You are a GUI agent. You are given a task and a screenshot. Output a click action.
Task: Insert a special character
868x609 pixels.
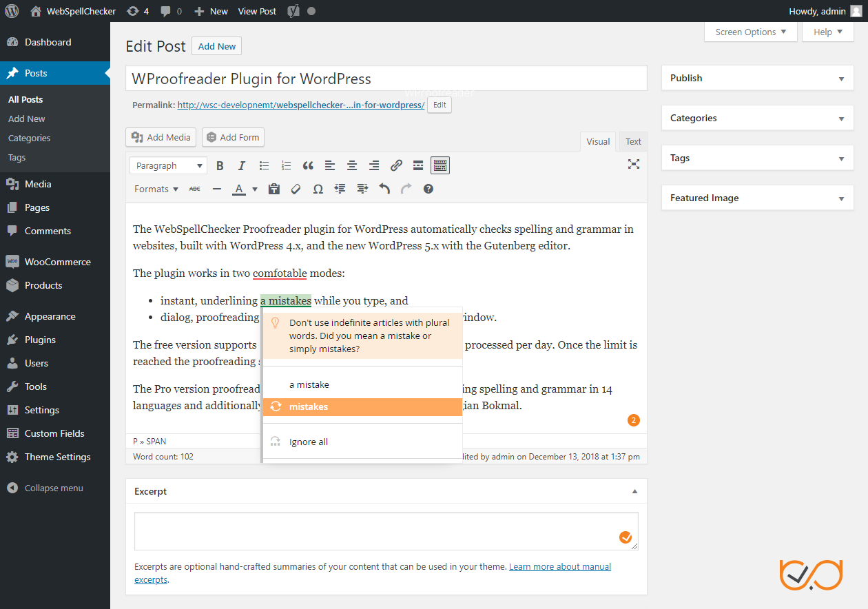tap(318, 189)
